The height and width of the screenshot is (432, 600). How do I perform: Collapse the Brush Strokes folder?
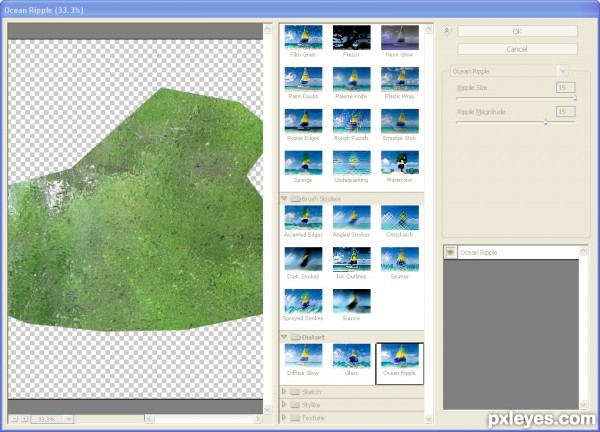coord(284,198)
